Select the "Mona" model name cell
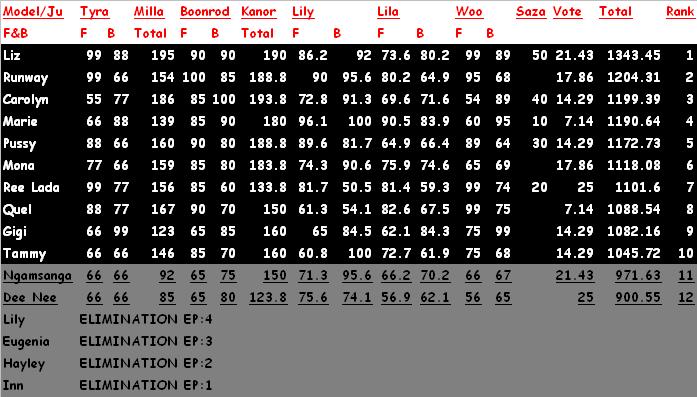697x397 pixels. [x=19, y=165]
